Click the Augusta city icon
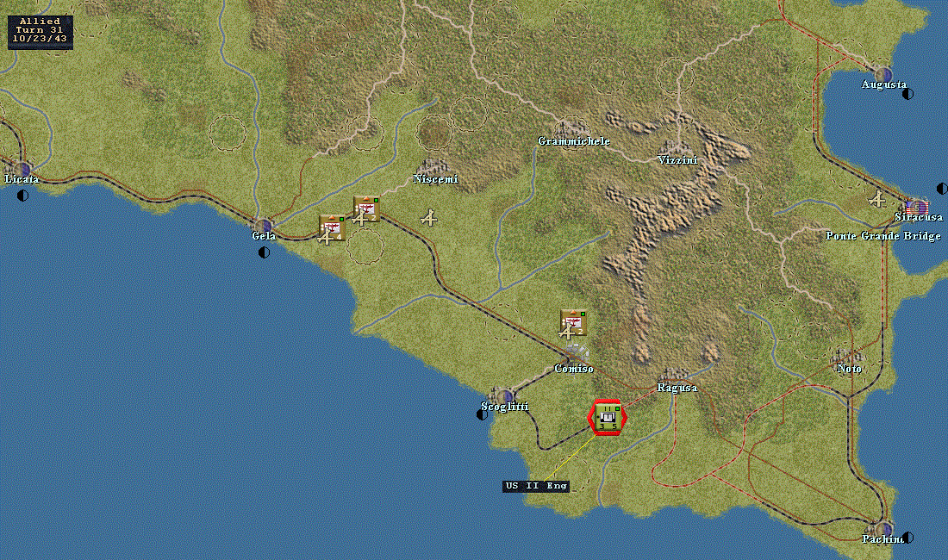Screen dimensions: 948x560 click(883, 74)
